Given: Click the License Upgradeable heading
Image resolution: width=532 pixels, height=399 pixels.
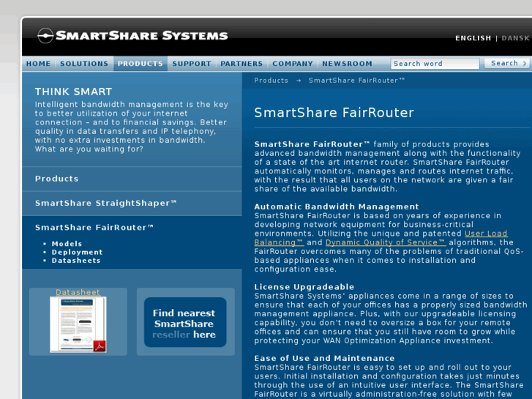Looking at the screenshot, I should coord(304,287).
